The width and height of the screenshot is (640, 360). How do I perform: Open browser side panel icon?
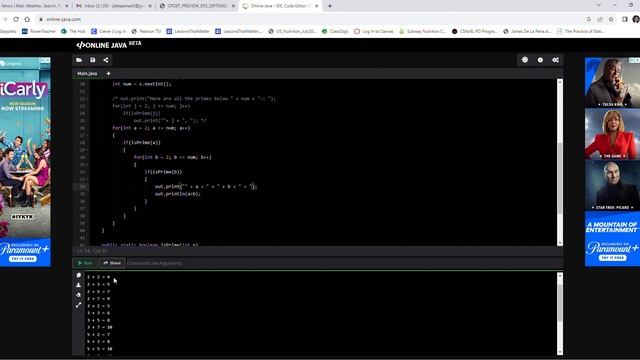[x=625, y=19]
